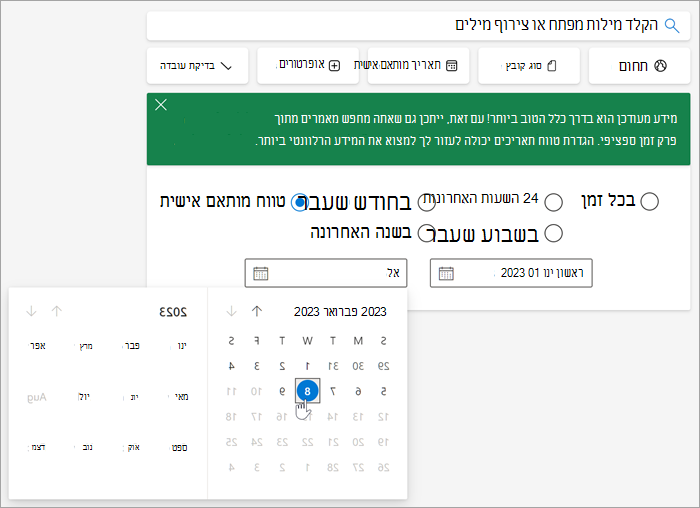The width and height of the screenshot is (700, 508).
Task: Select the בכל זמן radio option
Action: 649,201
